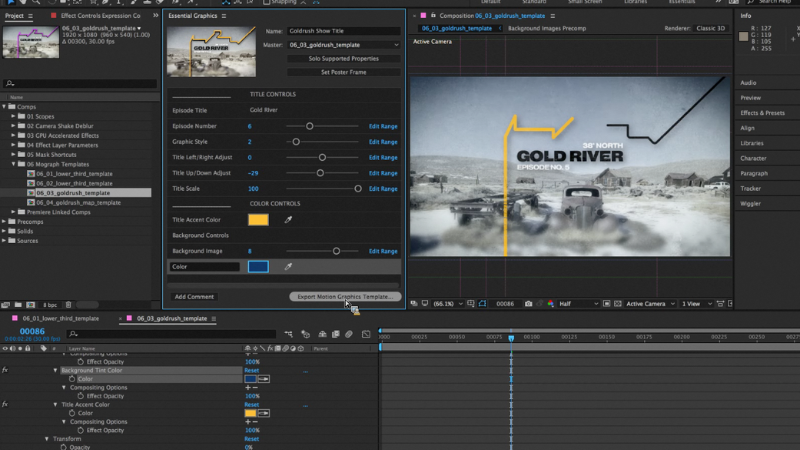The height and width of the screenshot is (450, 800).
Task: Click the yellow Title Accent Color swatch
Action: (x=258, y=220)
